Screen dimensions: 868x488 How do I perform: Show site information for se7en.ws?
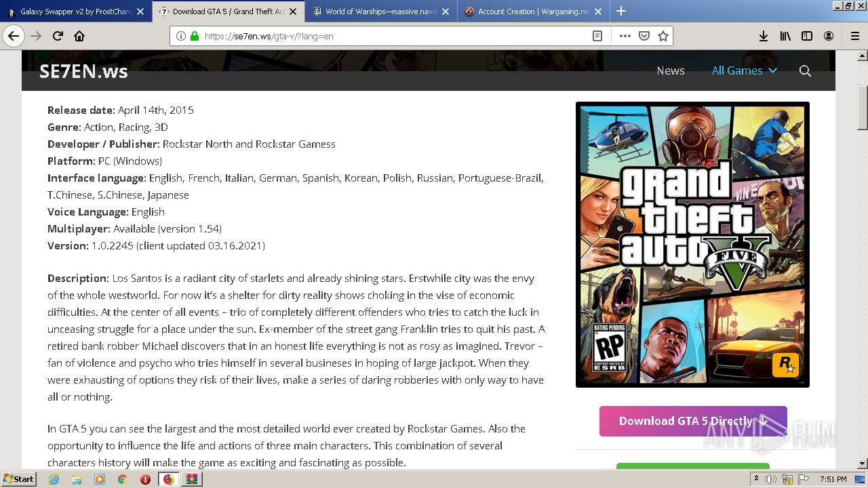pyautogui.click(x=180, y=36)
